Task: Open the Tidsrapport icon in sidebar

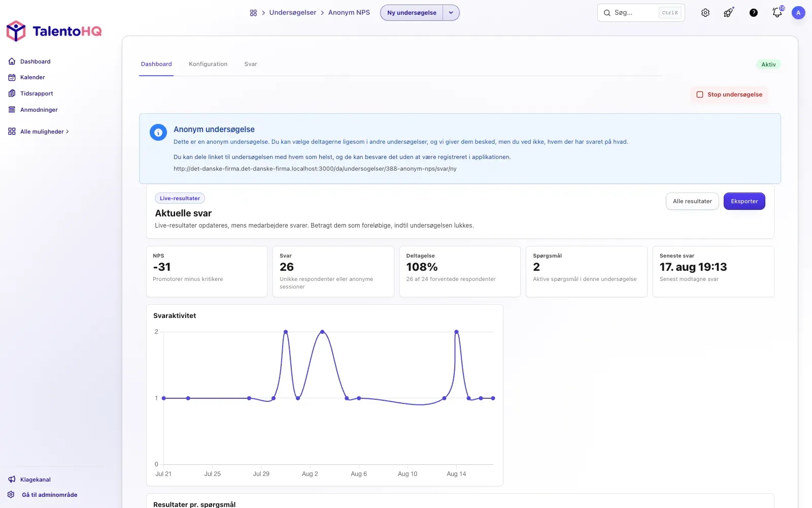Action: (12, 93)
